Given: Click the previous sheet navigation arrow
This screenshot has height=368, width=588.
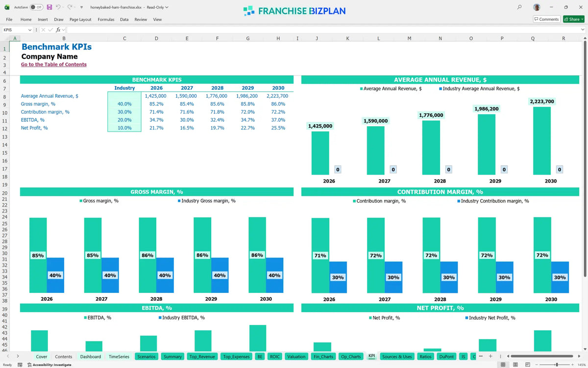Looking at the screenshot, I should point(7,356).
